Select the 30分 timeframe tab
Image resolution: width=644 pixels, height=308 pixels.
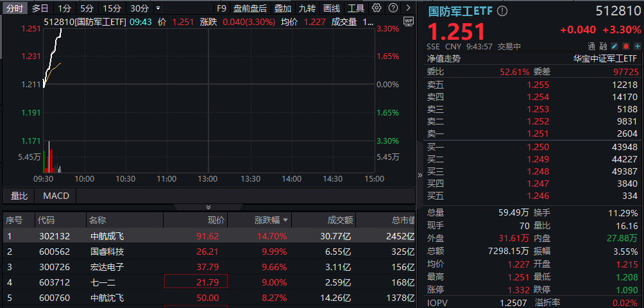pos(139,8)
